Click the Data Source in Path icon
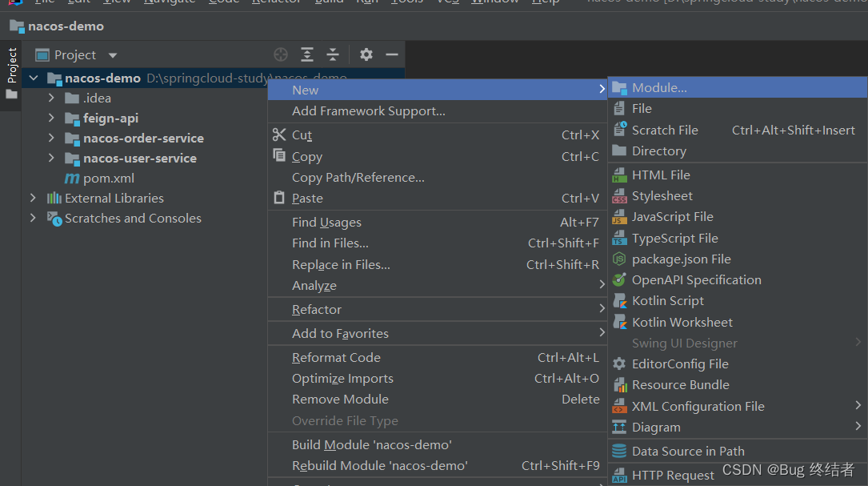 pos(619,451)
